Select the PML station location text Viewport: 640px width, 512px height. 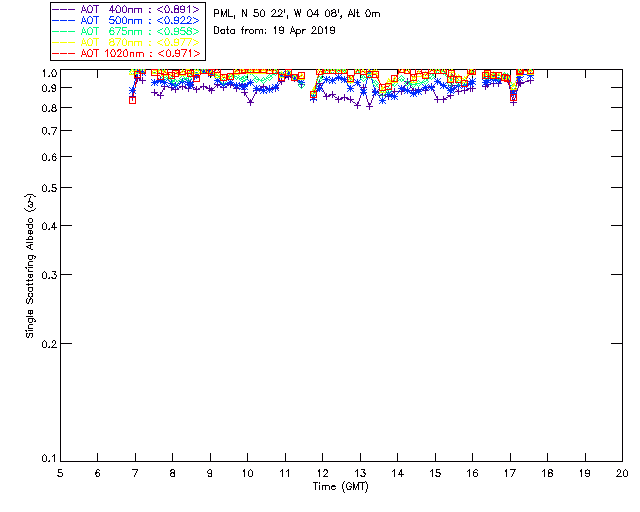coord(297,14)
